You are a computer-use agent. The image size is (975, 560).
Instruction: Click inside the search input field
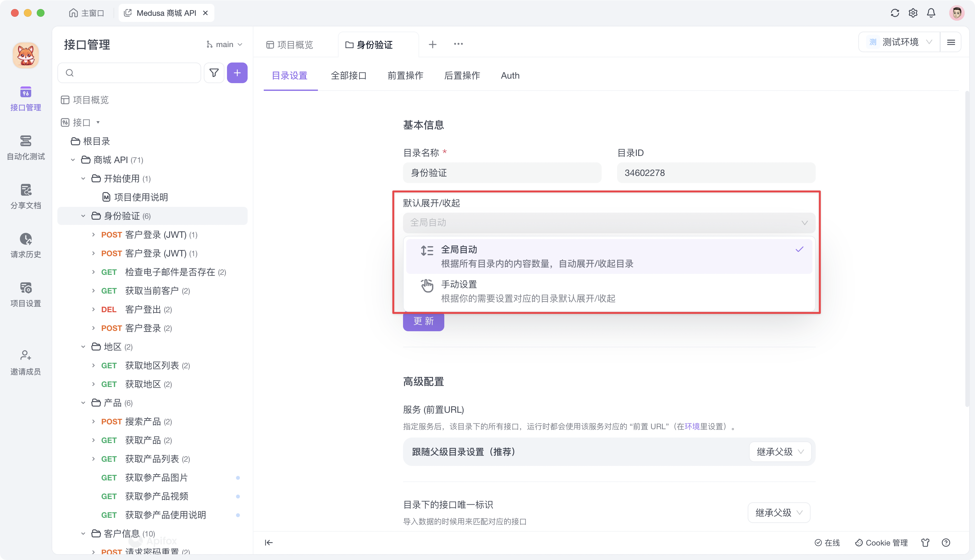point(129,72)
